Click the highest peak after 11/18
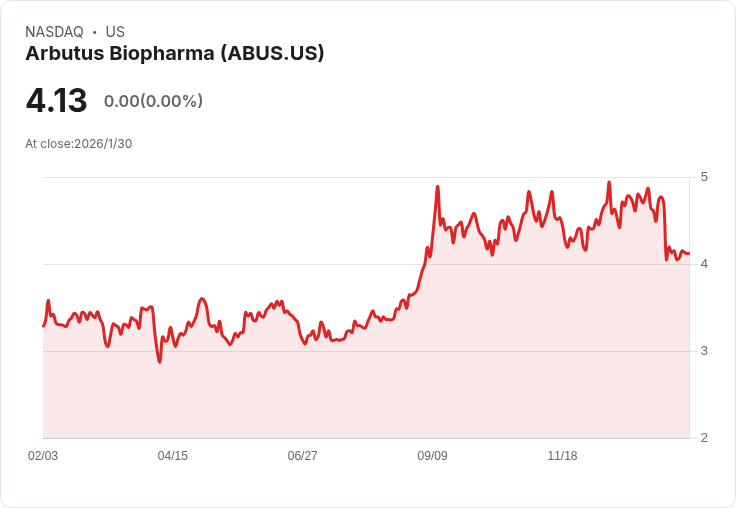Viewport: 736px width, 508px height. [x=609, y=182]
